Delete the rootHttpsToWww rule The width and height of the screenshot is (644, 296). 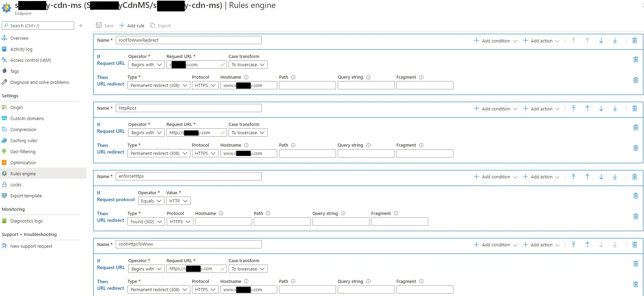pos(635,245)
